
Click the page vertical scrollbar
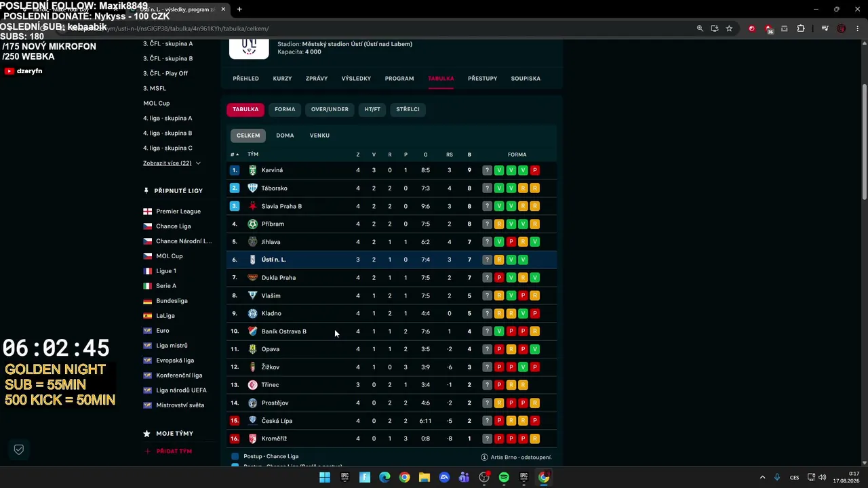pyautogui.click(x=864, y=142)
